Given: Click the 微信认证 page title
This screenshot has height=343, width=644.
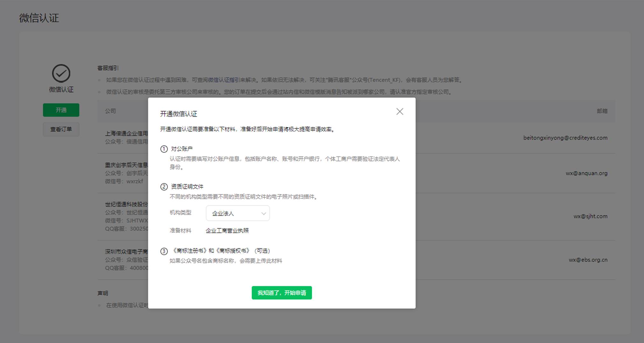Looking at the screenshot, I should tap(39, 18).
